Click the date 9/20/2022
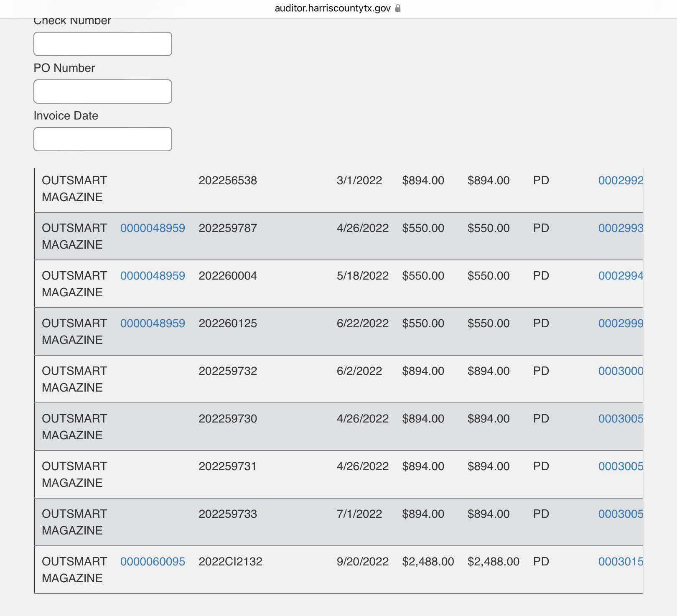 (363, 562)
